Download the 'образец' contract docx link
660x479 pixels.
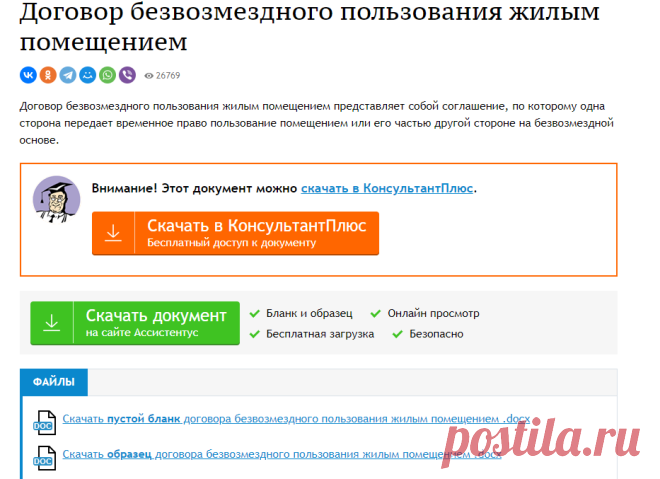282,454
